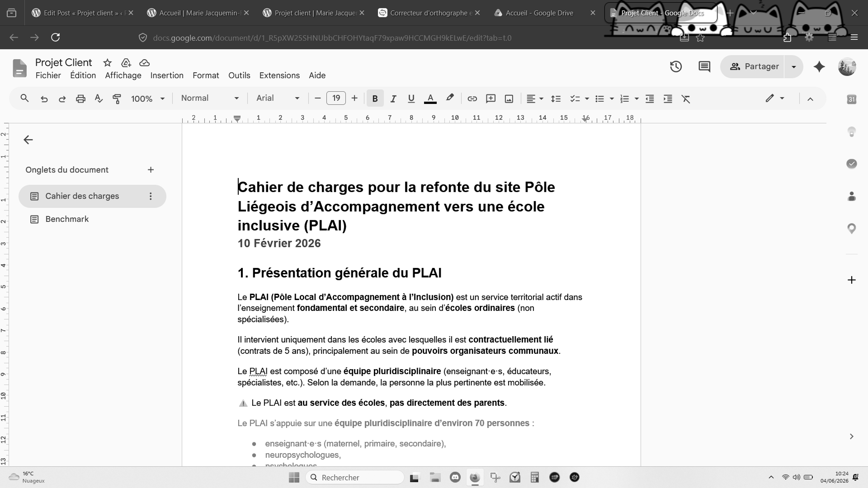Insert an image
868x488 pixels.
(509, 99)
